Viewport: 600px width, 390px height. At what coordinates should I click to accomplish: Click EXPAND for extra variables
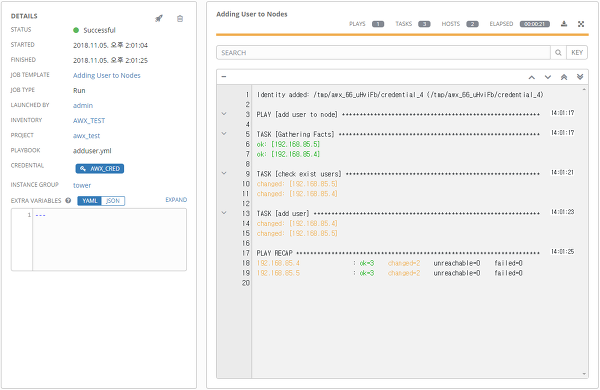pyautogui.click(x=176, y=200)
